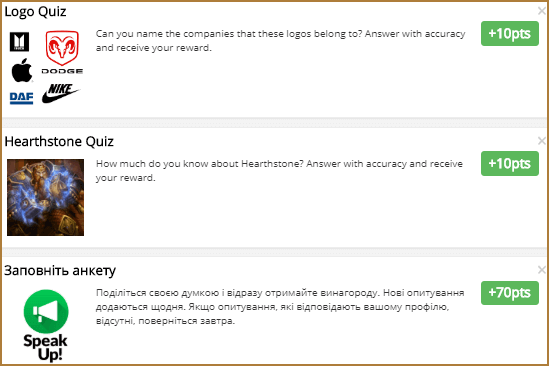Open the Logo Quiz title
This screenshot has width=549, height=366.
pos(35,12)
